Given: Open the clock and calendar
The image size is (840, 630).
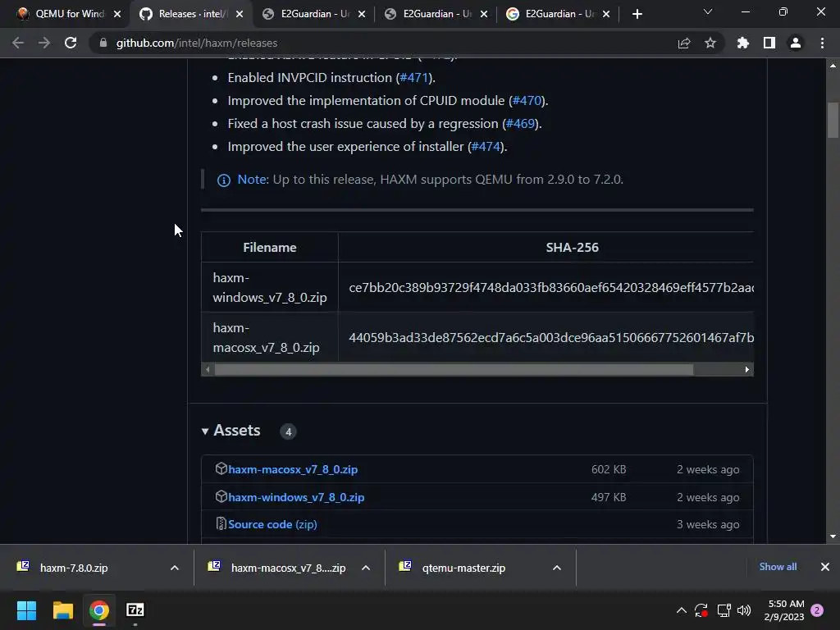Looking at the screenshot, I should [x=786, y=610].
